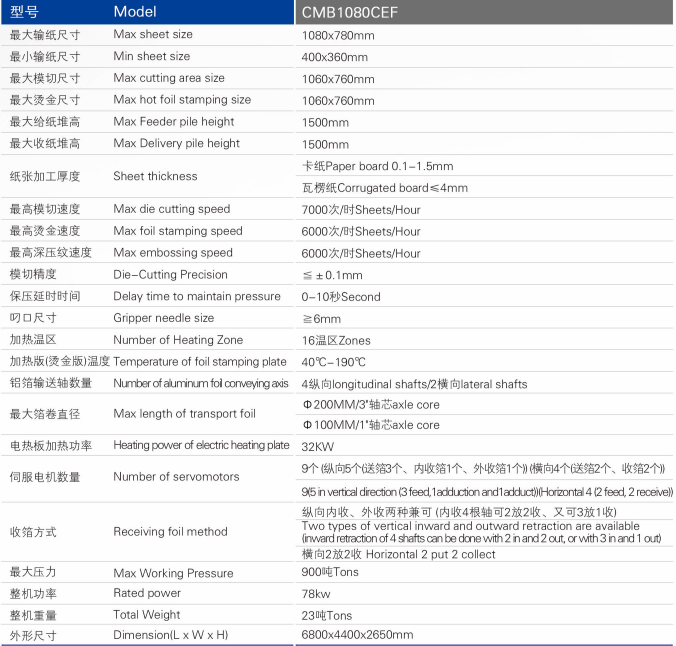This screenshot has width=676, height=646.
Task: Select 'Φ200MM/3"轴芯axle core' value
Action: [x=371, y=405]
